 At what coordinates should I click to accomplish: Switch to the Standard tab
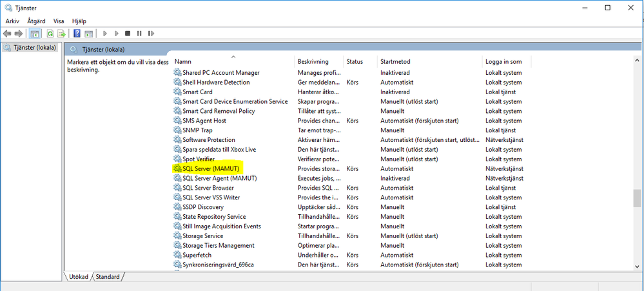pos(108,277)
